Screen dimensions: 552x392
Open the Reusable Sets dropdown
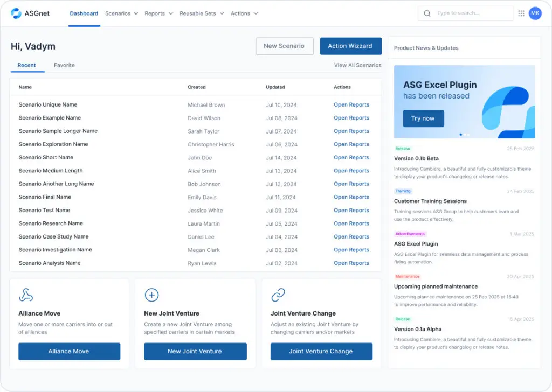click(x=202, y=13)
